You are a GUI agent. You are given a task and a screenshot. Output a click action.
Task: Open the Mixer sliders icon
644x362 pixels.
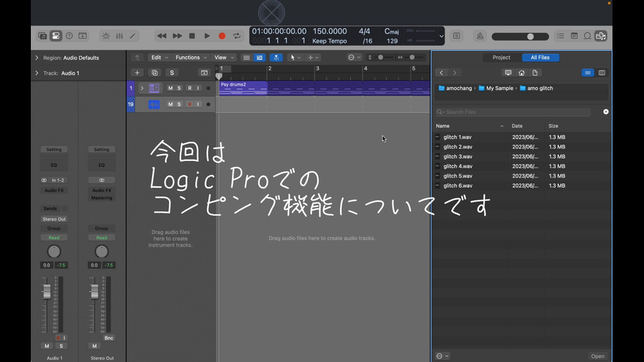click(x=119, y=36)
